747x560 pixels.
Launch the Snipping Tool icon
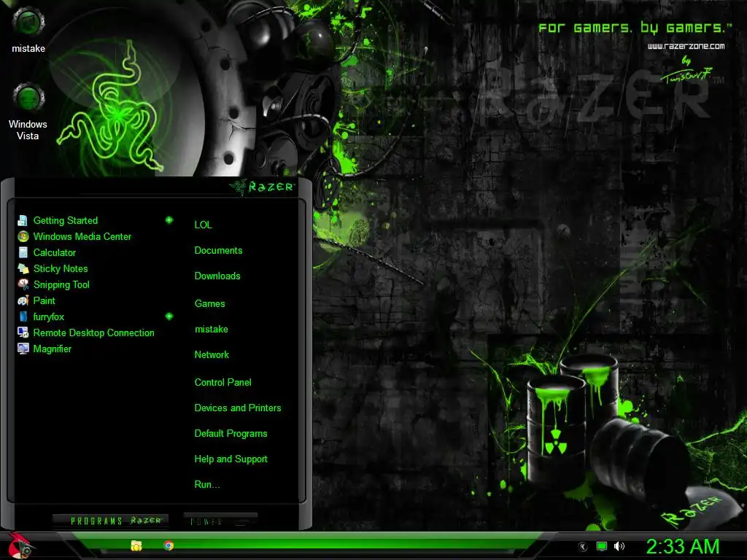coord(23,284)
